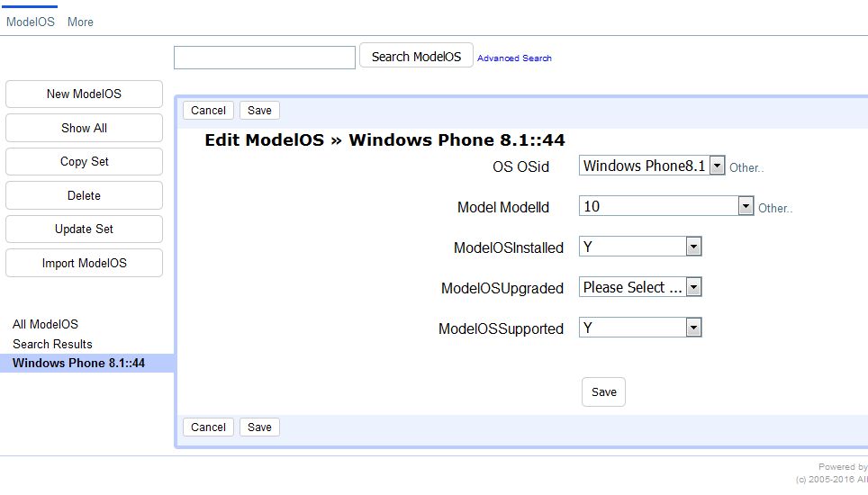Click the Delete button
This screenshot has width=868, height=495.
84,195
